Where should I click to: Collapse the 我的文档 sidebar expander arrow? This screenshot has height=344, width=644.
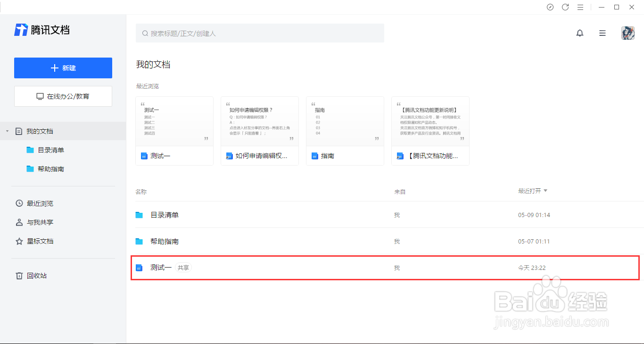[x=6, y=131]
